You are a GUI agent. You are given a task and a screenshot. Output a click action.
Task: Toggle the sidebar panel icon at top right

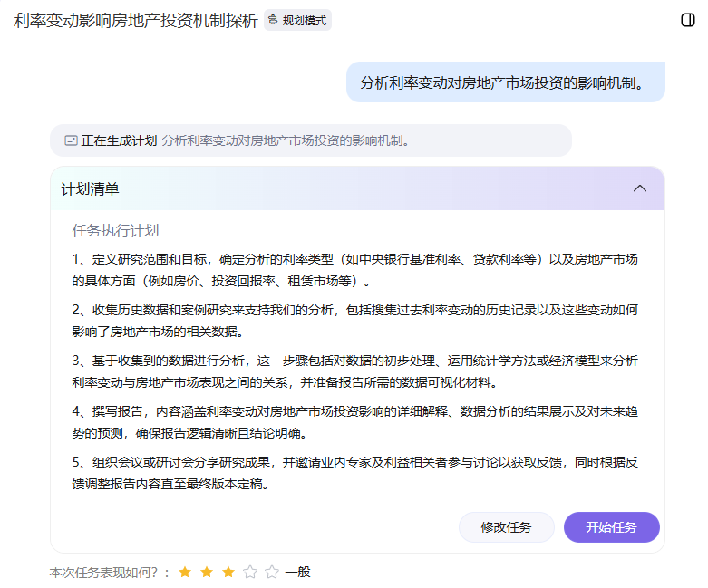pos(688,20)
